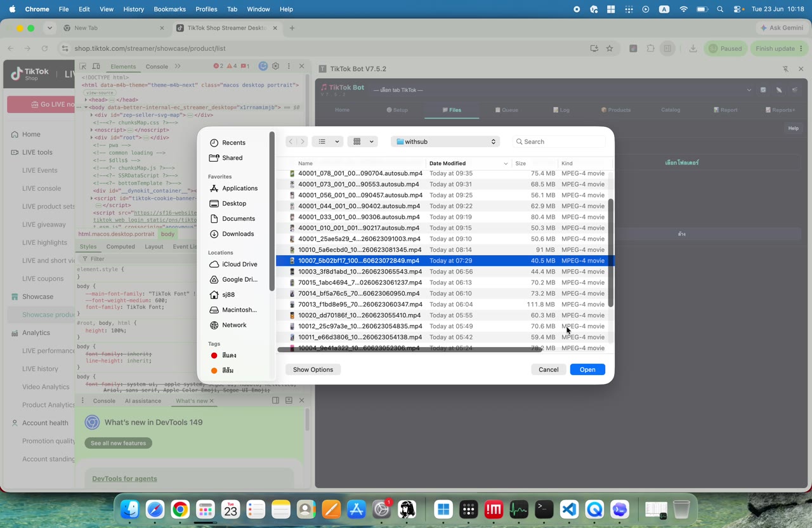Click the Open button in the file dialog

[x=587, y=369]
